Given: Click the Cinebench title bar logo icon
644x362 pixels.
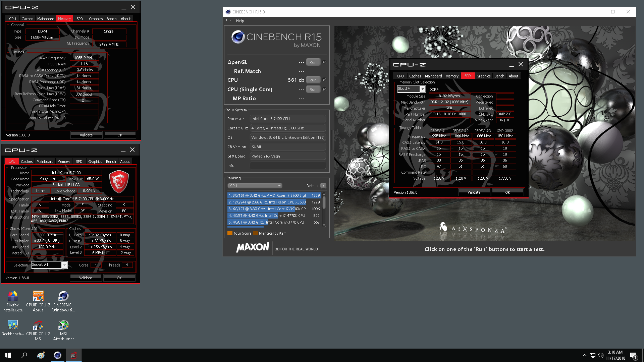Looking at the screenshot, I should 228,12.
